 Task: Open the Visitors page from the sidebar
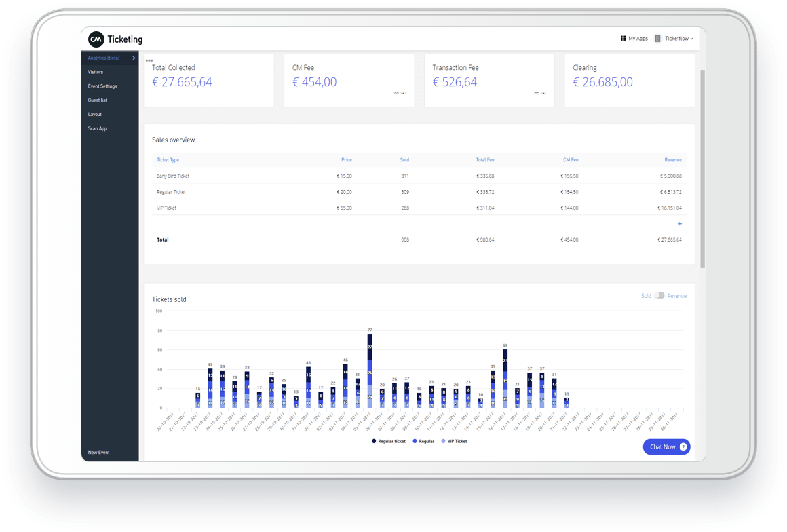click(95, 72)
